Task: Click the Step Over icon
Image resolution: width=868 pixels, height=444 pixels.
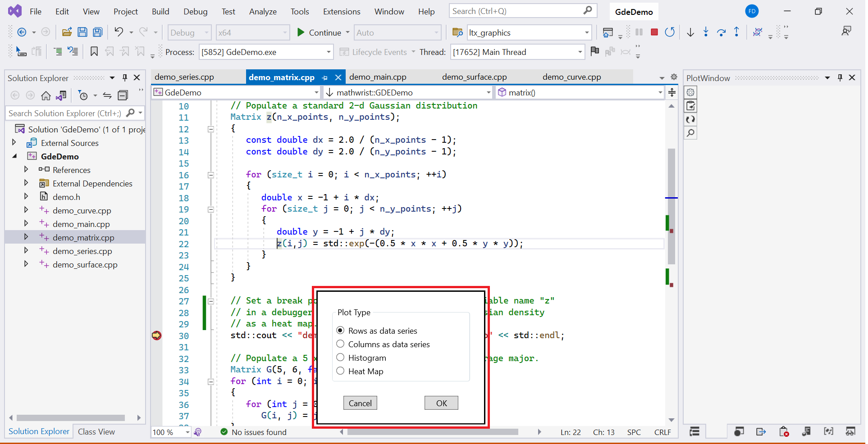Action: pyautogui.click(x=721, y=32)
